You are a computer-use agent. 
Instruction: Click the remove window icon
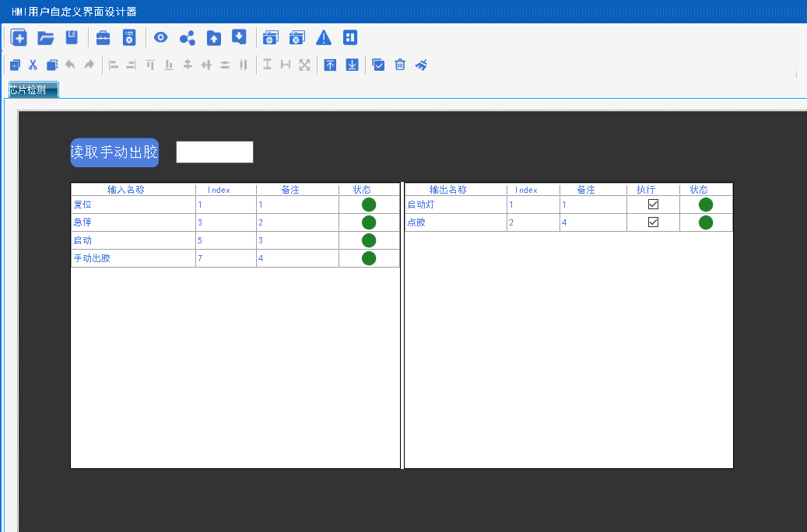pyautogui.click(x=297, y=37)
